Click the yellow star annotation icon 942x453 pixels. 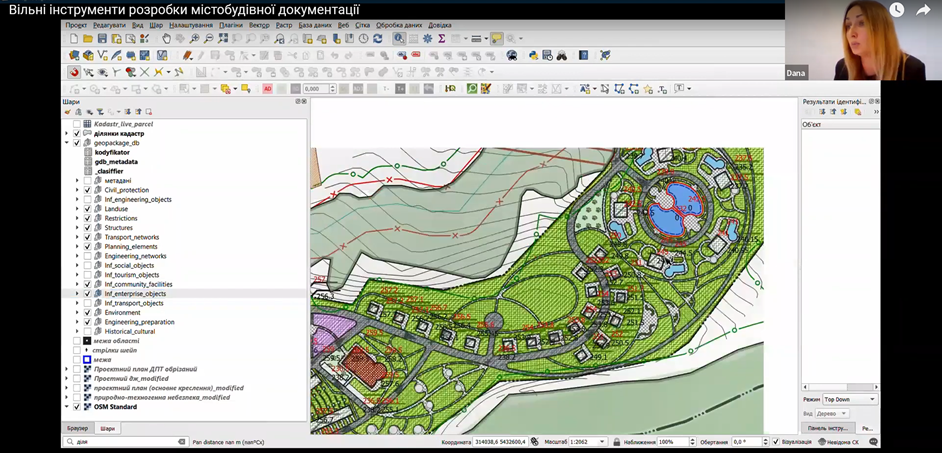[x=648, y=88]
